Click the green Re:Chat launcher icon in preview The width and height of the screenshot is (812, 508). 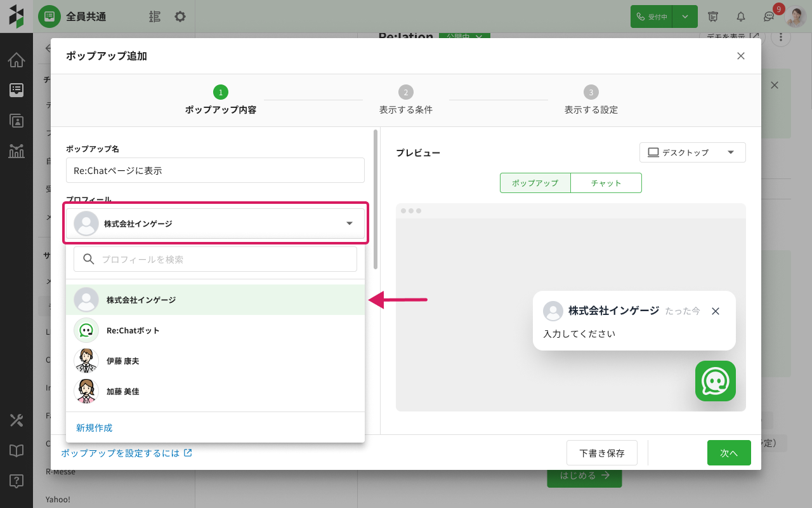click(x=715, y=381)
